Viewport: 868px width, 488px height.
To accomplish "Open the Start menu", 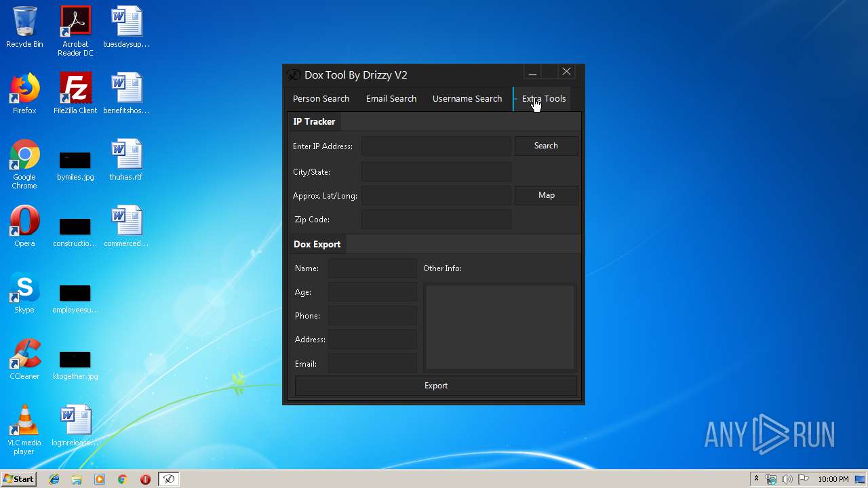I will (x=18, y=479).
